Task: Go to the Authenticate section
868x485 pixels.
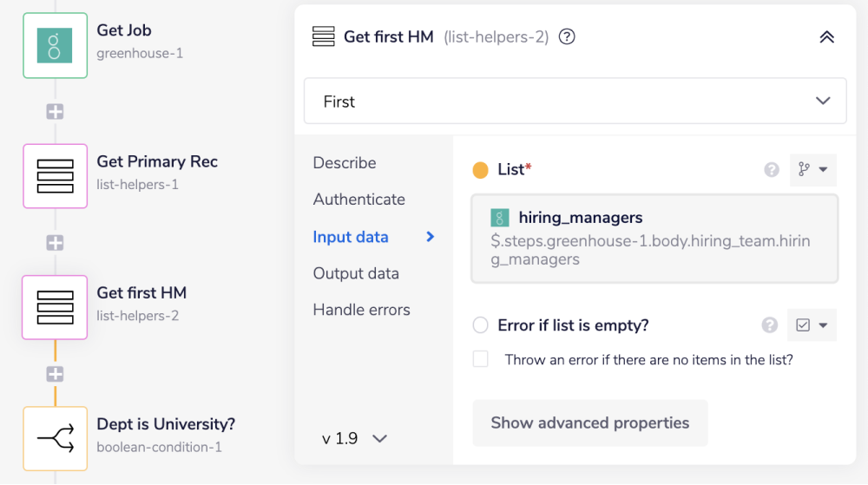Action: pyautogui.click(x=358, y=200)
